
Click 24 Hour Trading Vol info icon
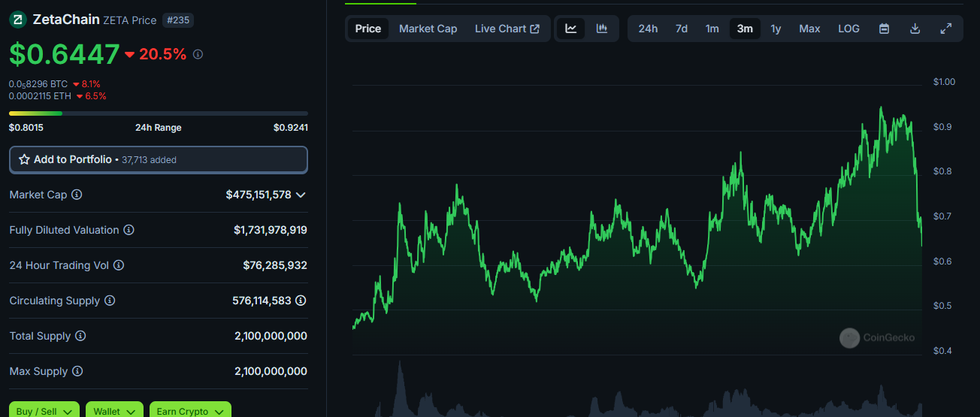click(x=119, y=265)
